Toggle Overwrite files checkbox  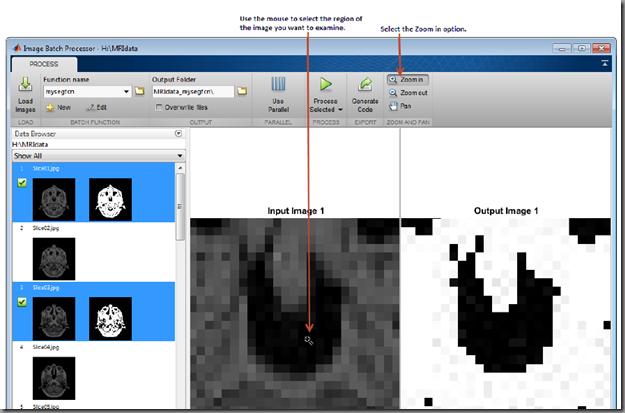point(159,107)
